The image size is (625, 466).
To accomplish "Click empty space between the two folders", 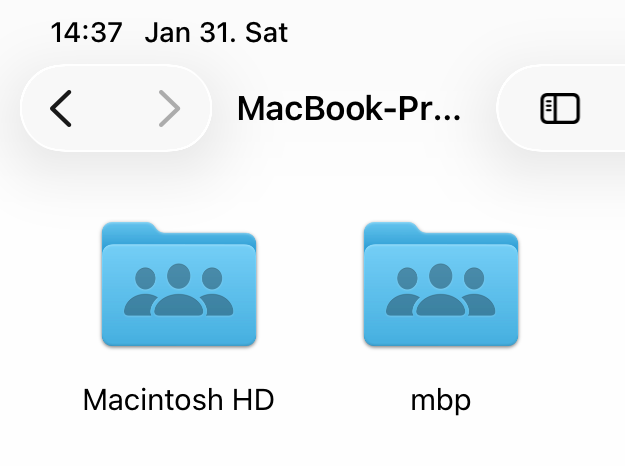I will coord(310,290).
